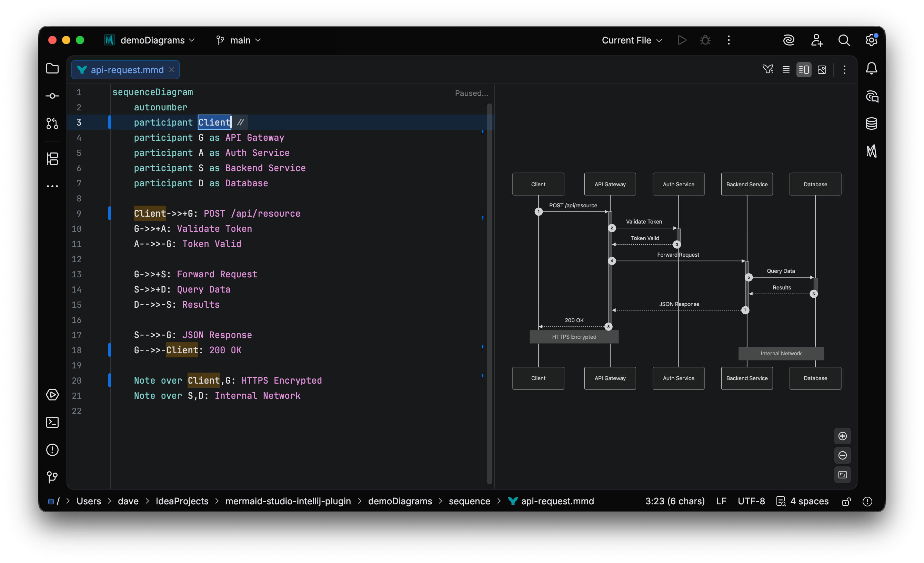Debug the current file
The height and width of the screenshot is (563, 924).
pos(705,40)
